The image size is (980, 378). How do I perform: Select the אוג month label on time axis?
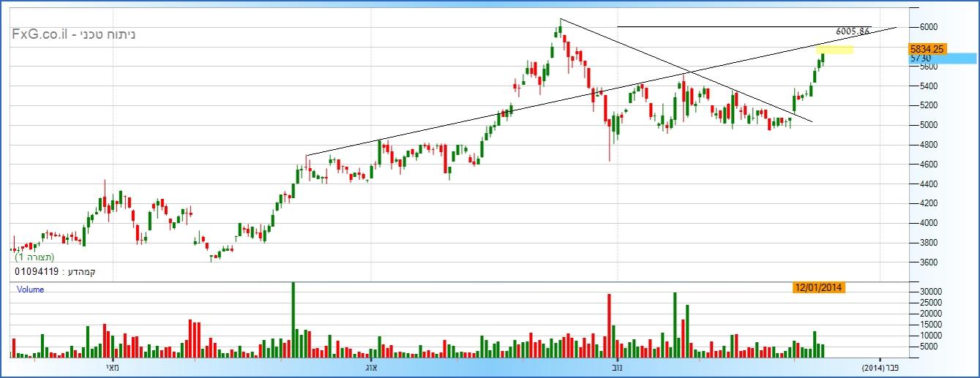tap(370, 367)
